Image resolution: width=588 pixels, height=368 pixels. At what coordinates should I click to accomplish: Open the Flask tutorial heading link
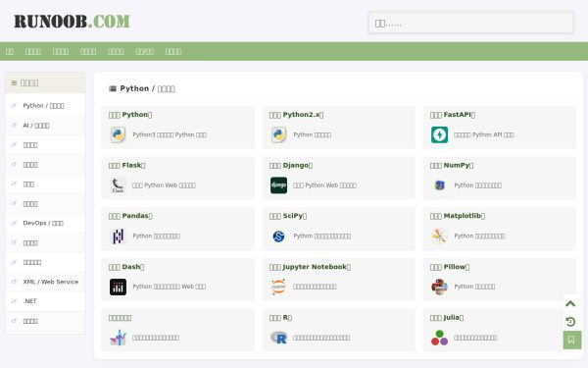point(126,165)
